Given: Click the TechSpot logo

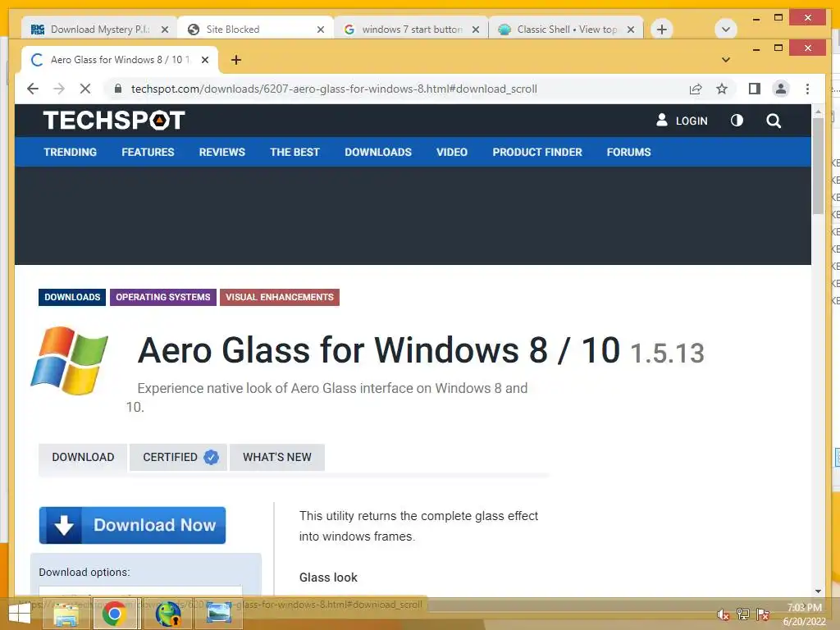Looking at the screenshot, I should [114, 120].
